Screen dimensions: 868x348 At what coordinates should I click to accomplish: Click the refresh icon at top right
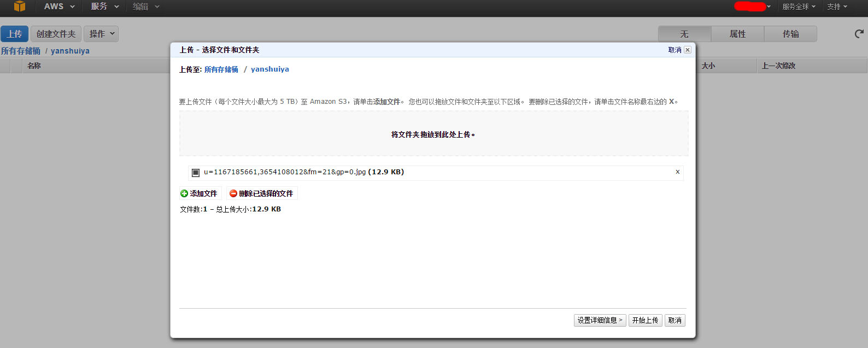(859, 34)
